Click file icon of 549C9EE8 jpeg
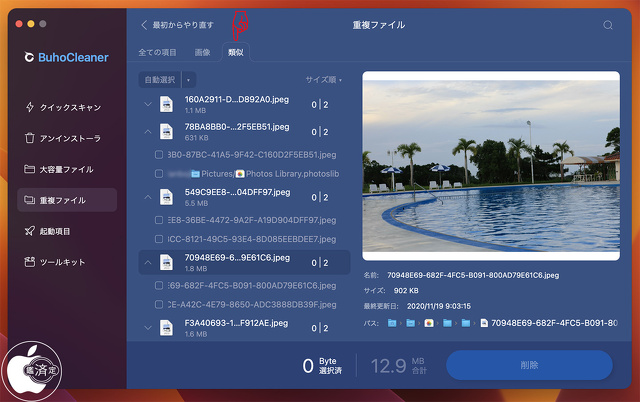 166,197
